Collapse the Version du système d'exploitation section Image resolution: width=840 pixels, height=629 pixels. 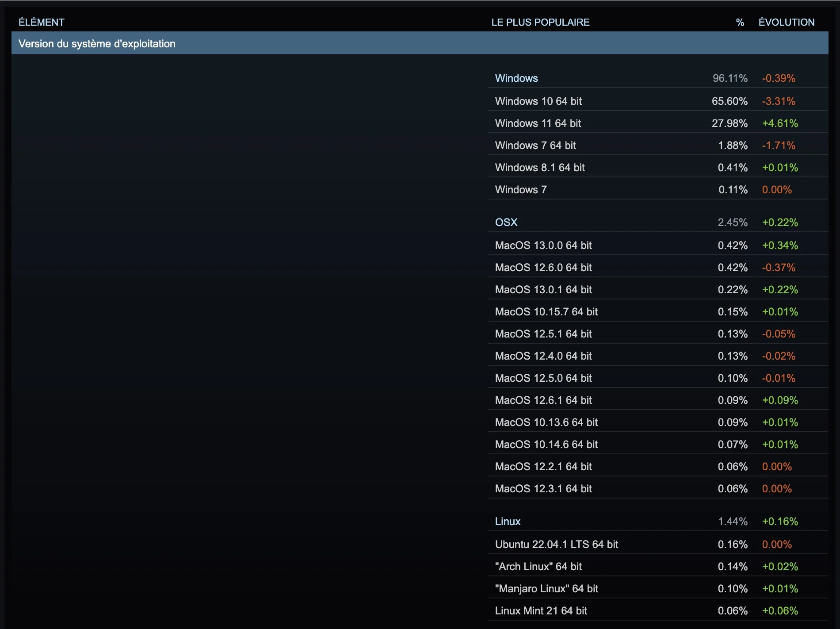97,44
